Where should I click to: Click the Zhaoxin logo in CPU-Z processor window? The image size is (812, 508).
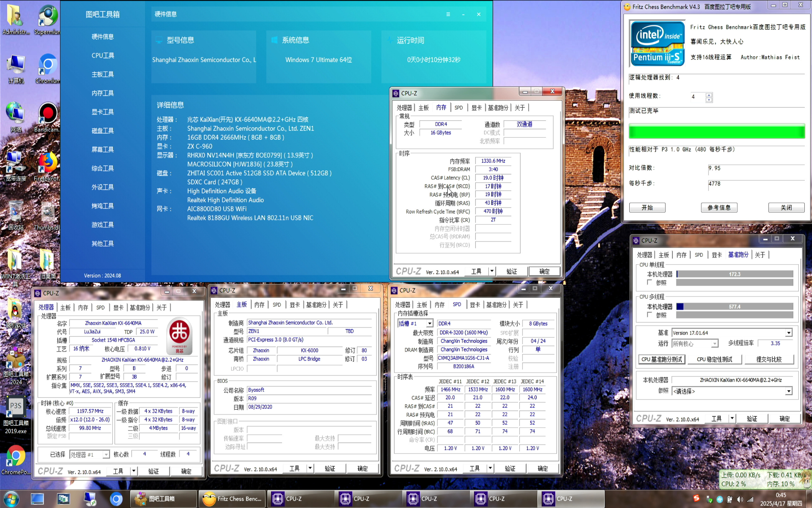[179, 336]
